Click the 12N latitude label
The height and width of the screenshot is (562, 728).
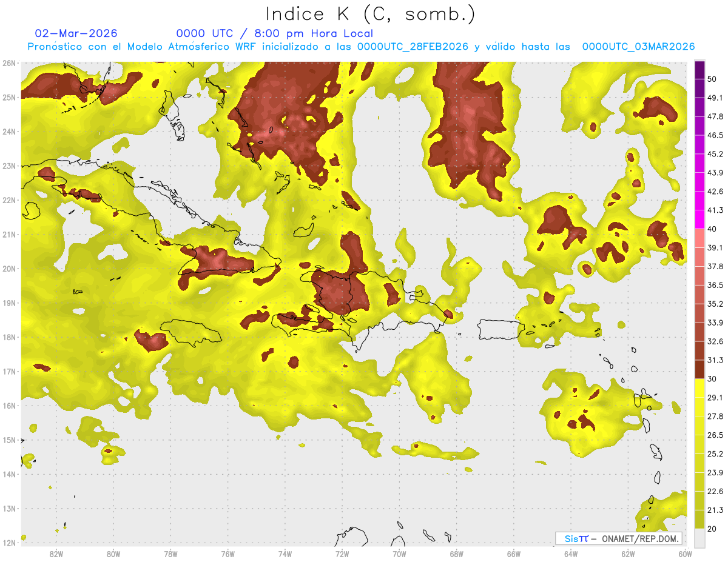pyautogui.click(x=9, y=543)
